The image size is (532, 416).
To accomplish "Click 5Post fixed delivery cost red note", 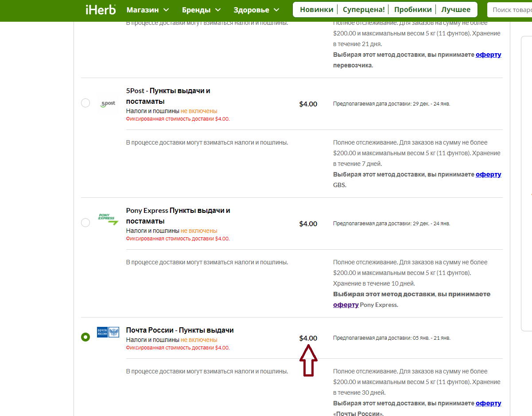I will pos(178,119).
